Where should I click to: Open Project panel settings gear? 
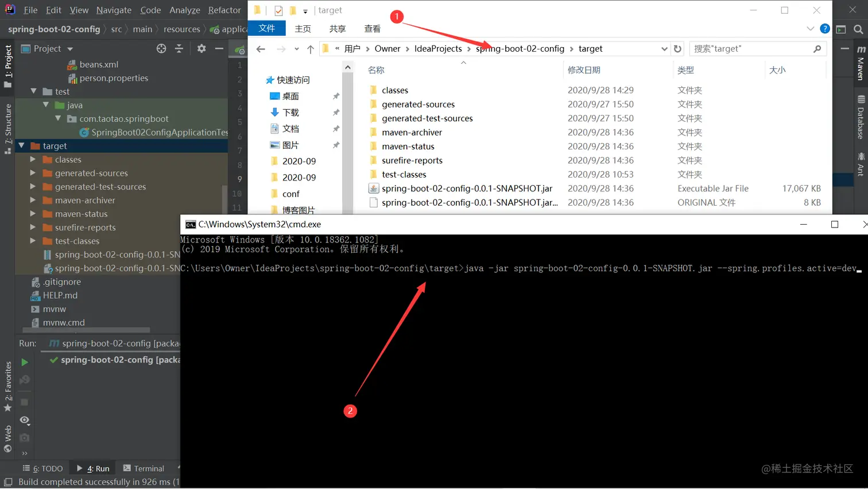[201, 49]
